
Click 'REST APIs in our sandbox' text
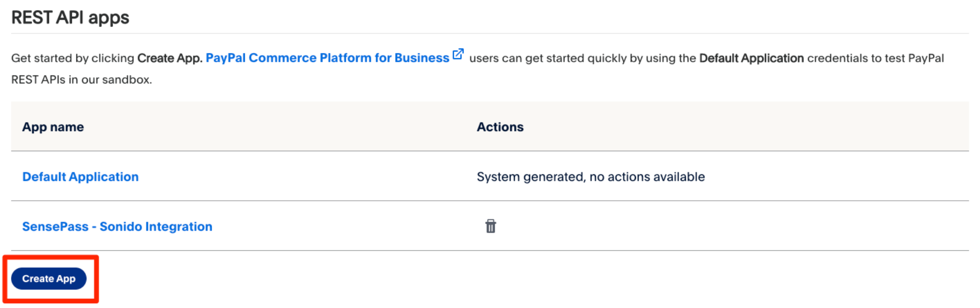coord(81,80)
